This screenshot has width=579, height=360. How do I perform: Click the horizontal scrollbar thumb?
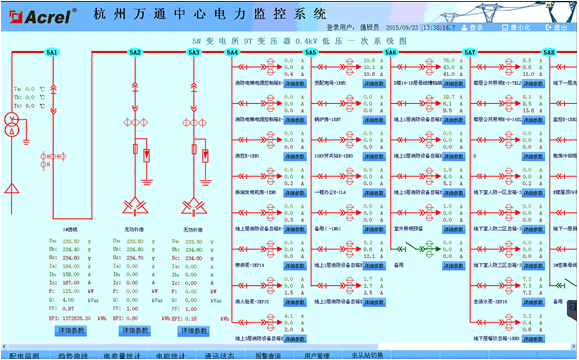click(192, 346)
